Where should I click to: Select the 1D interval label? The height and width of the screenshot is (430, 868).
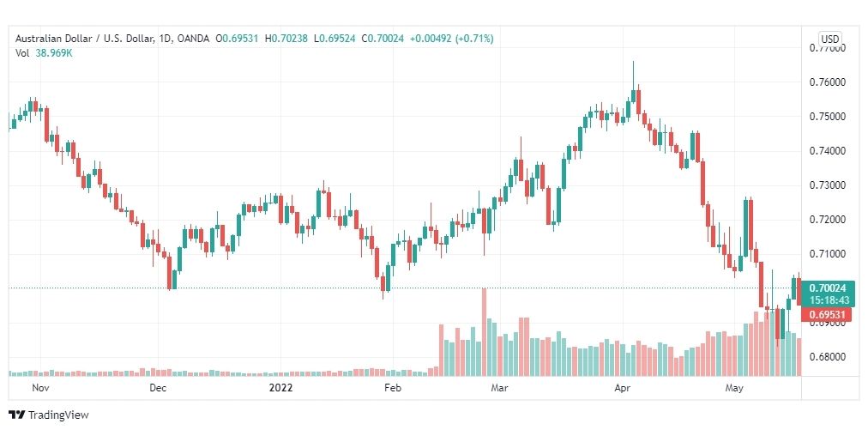click(x=165, y=39)
